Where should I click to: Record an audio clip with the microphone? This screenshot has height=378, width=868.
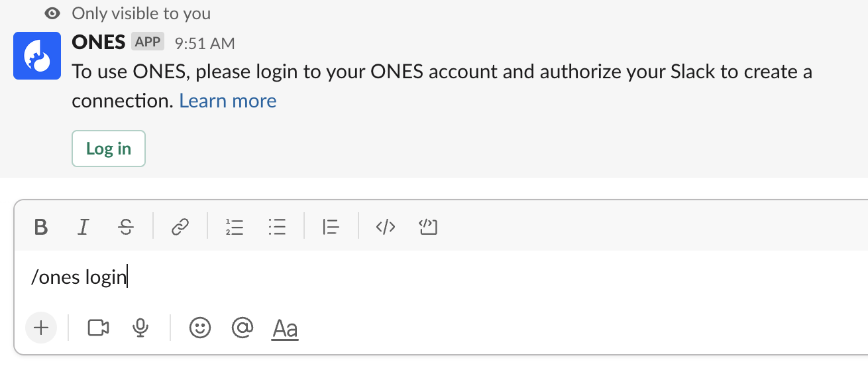[x=140, y=328]
